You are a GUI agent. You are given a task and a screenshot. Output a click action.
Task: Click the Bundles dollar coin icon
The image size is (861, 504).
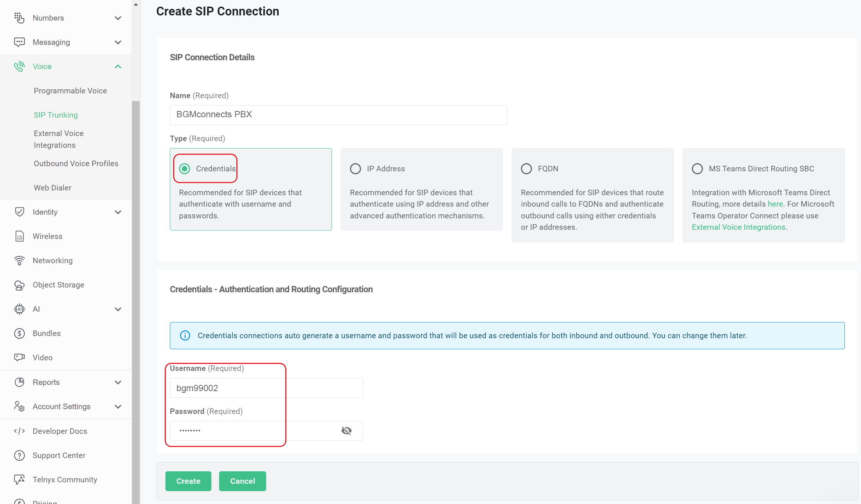pos(19,333)
